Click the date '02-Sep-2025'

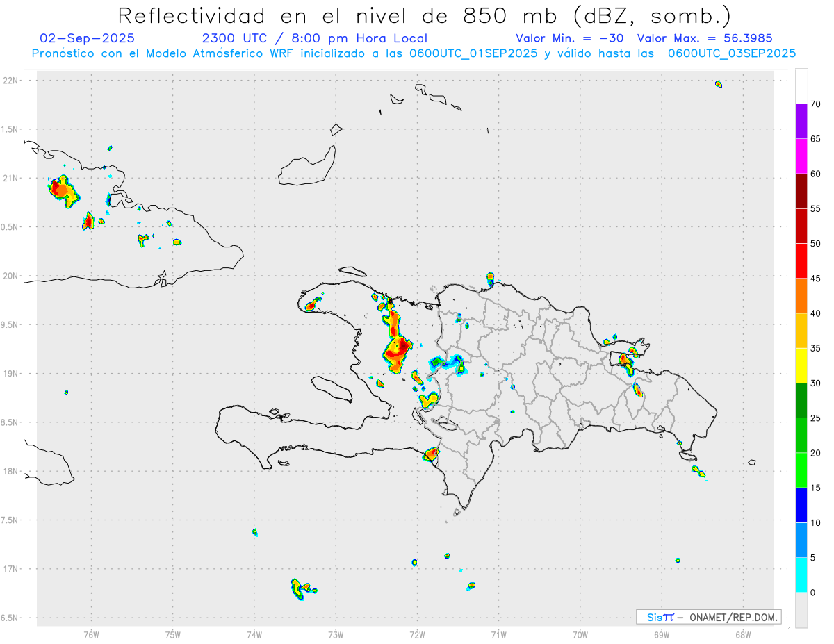pyautogui.click(x=87, y=38)
